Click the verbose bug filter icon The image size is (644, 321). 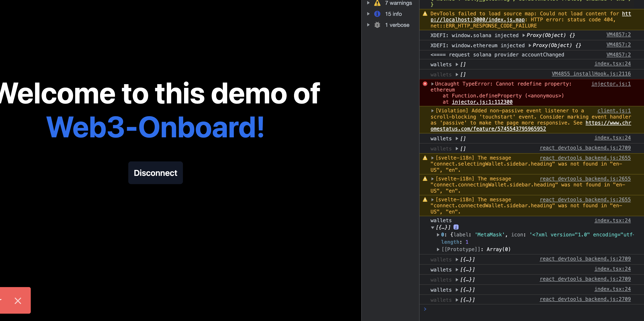tap(377, 25)
